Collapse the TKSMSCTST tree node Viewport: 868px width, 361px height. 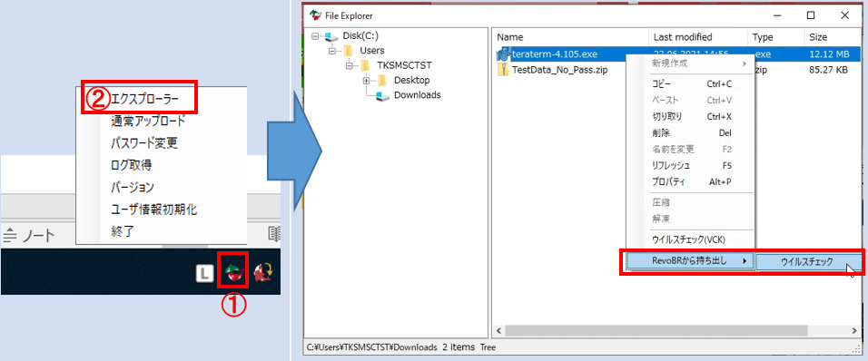[x=350, y=66]
